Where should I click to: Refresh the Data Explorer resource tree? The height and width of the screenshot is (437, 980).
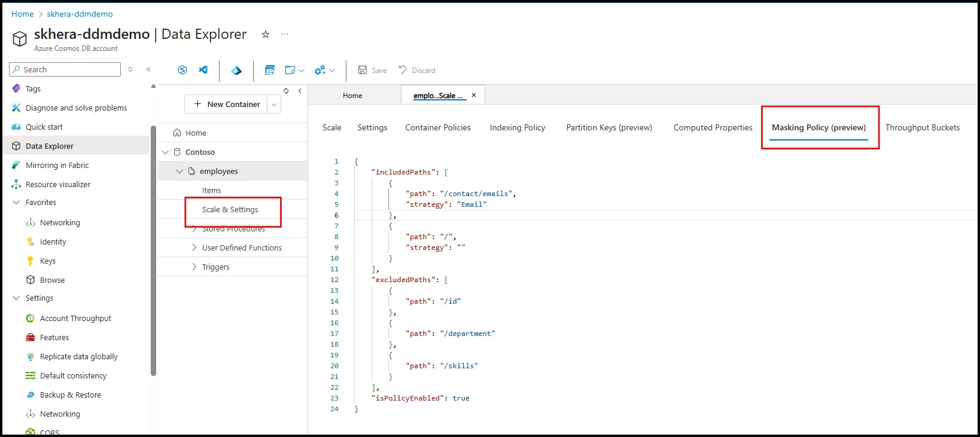(286, 91)
